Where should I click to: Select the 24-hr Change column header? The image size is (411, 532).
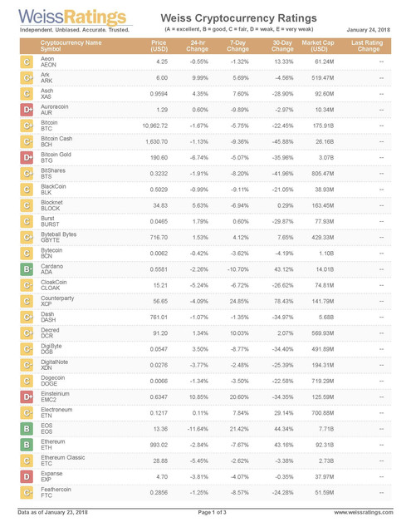pyautogui.click(x=198, y=46)
